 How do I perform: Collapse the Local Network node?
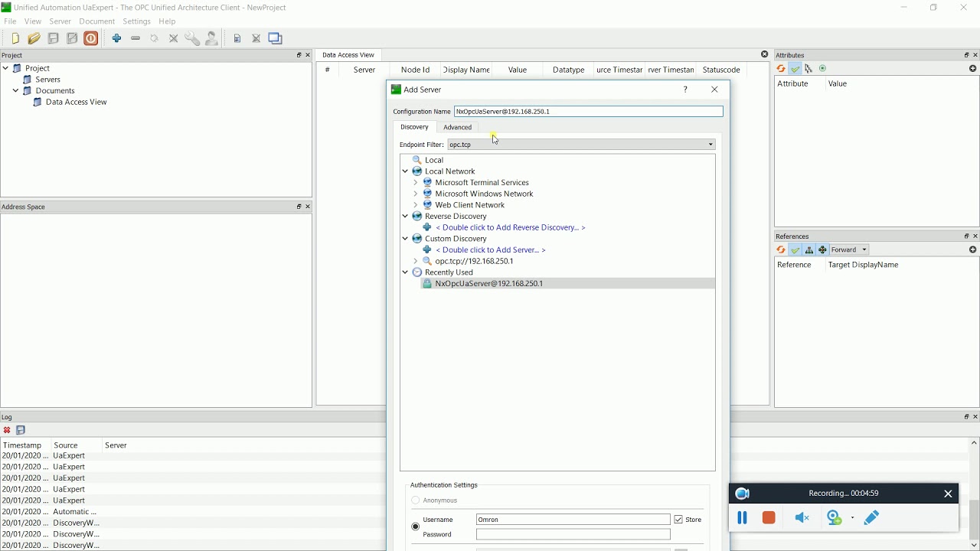(406, 171)
